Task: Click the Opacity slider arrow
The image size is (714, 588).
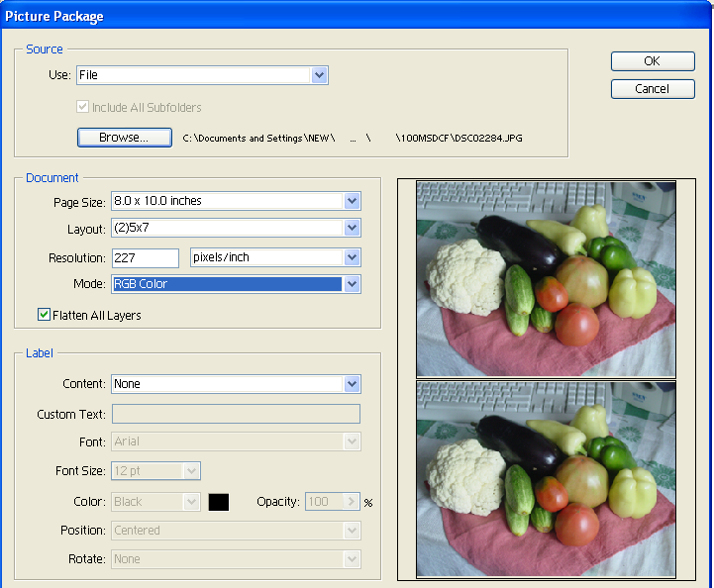Action: (x=352, y=502)
